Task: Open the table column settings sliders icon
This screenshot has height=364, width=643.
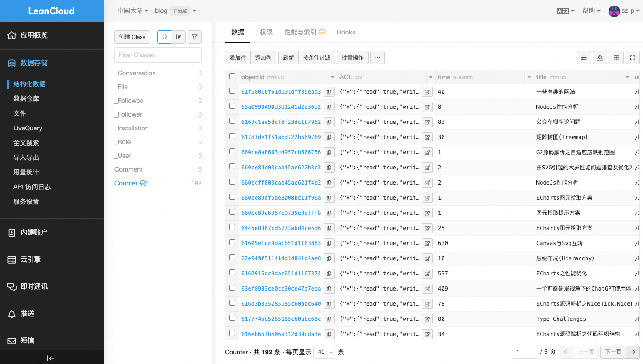Action: (x=584, y=57)
